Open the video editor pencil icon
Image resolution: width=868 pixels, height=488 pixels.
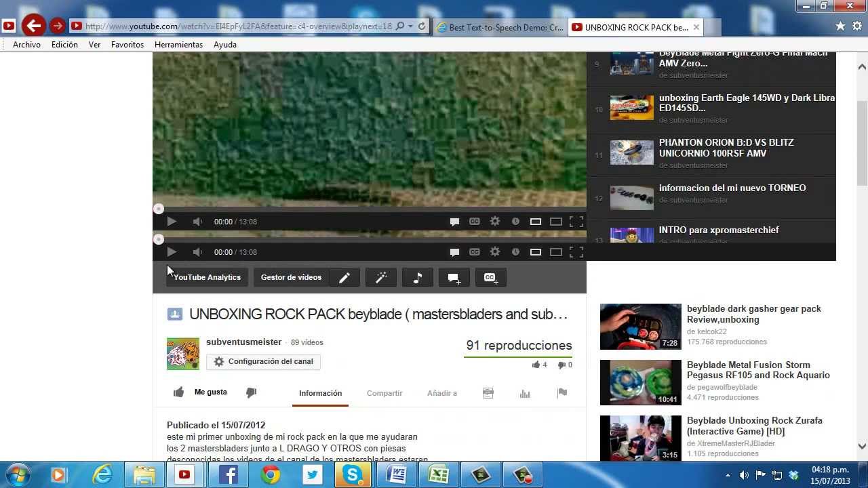point(344,277)
